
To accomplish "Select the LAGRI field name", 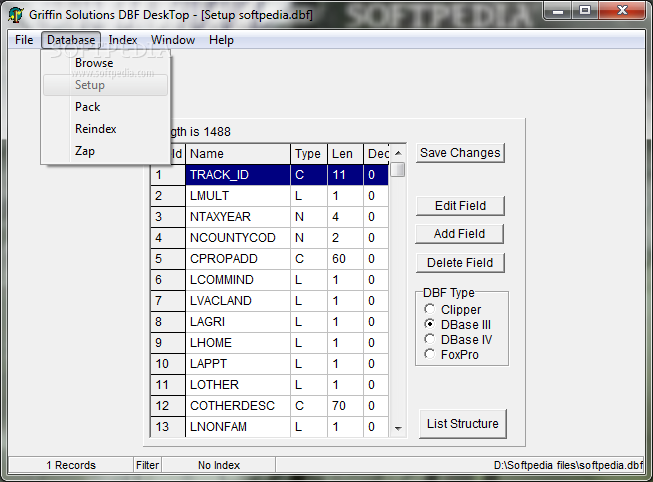I will click(238, 322).
